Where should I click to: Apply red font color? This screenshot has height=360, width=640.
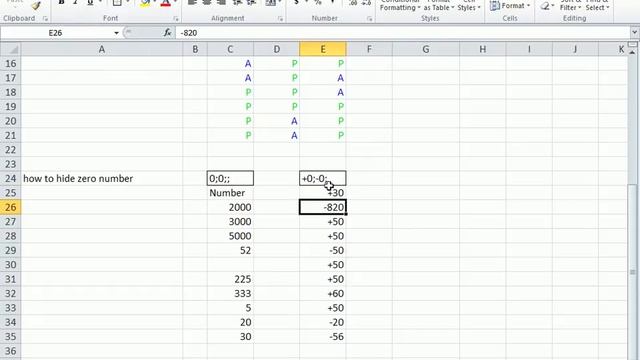pyautogui.click(x=165, y=3)
